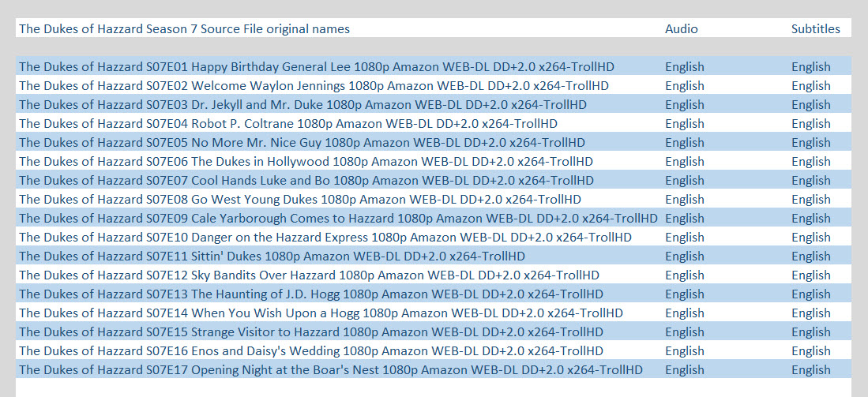Click the Audio 'English' cell for S07E15

[x=685, y=331]
